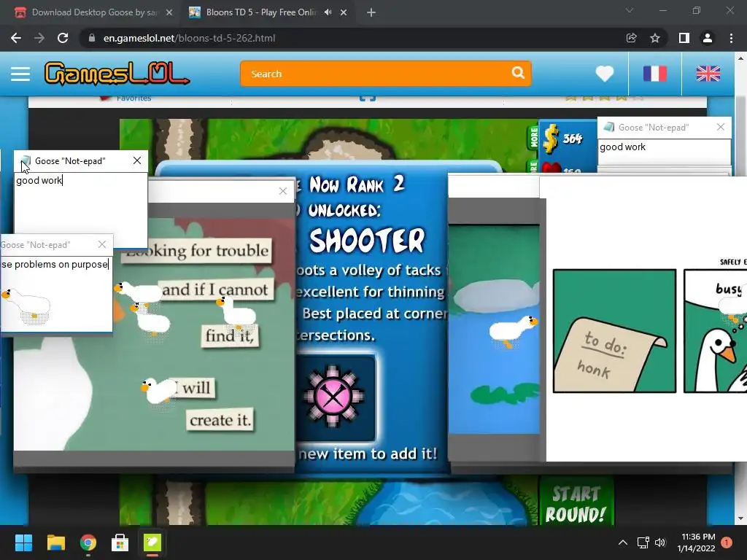Open the Windows Start menu
747x560 pixels.
(x=23, y=542)
